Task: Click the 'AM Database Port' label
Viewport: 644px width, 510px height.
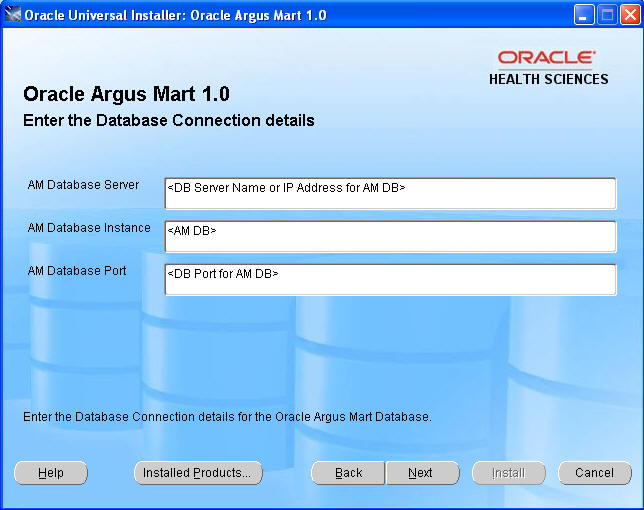Action: 77,271
